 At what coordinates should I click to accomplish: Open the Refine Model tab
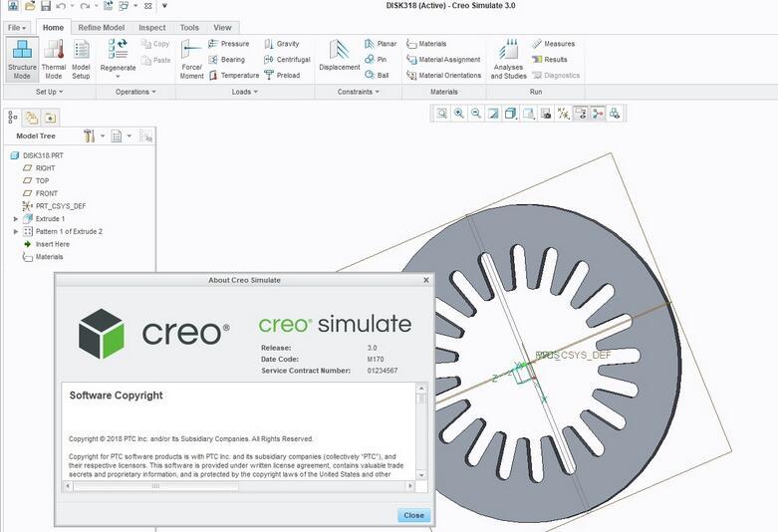coord(102,28)
